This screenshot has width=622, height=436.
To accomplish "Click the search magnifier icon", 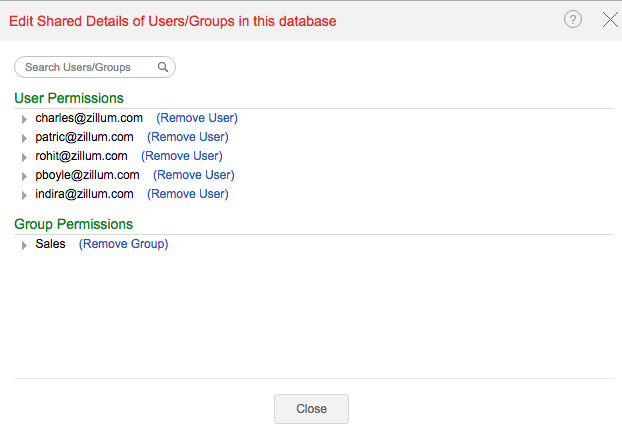I will coord(163,67).
